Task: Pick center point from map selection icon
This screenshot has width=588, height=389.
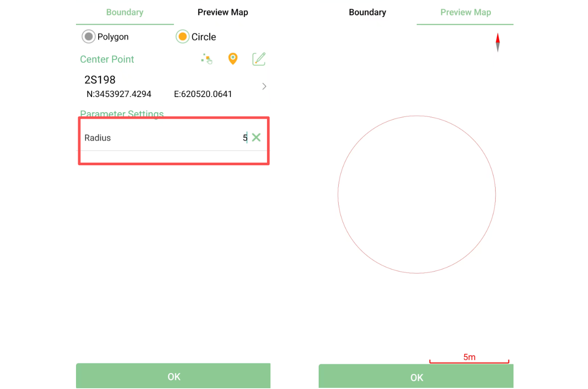Action: 207,59
